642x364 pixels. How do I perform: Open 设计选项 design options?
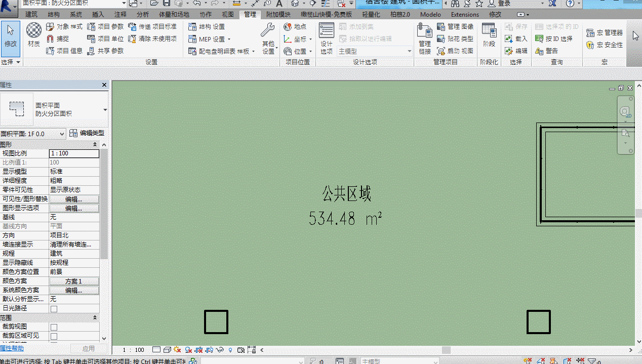327,38
